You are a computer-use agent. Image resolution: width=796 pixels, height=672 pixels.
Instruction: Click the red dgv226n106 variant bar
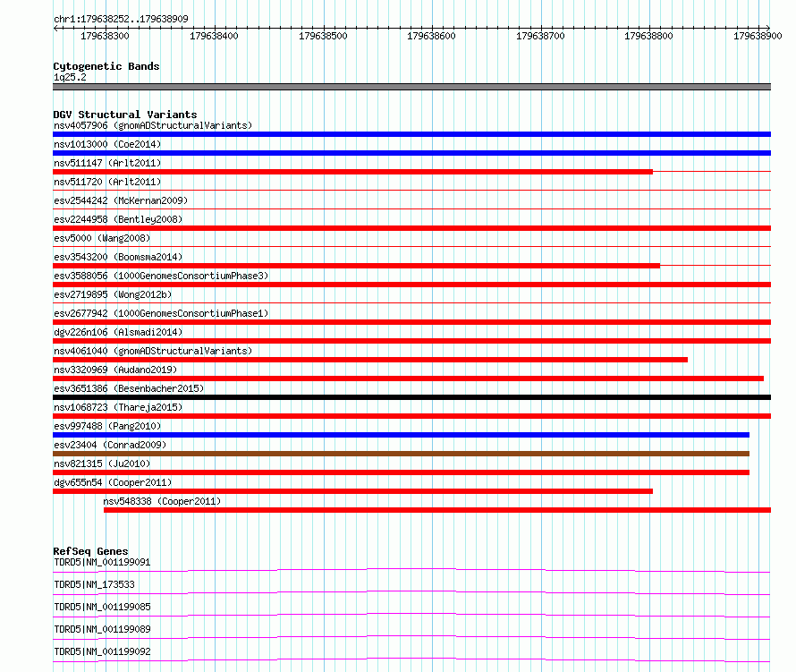411,341
